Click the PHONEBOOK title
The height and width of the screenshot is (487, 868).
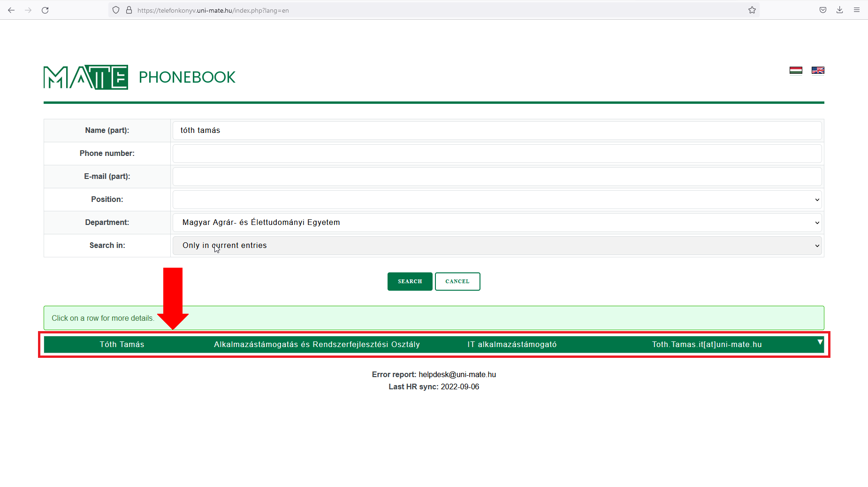tap(187, 77)
